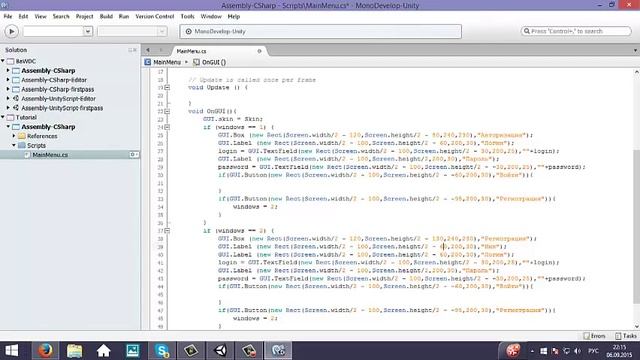
Task: Open the Build menu
Action: coord(106,16)
